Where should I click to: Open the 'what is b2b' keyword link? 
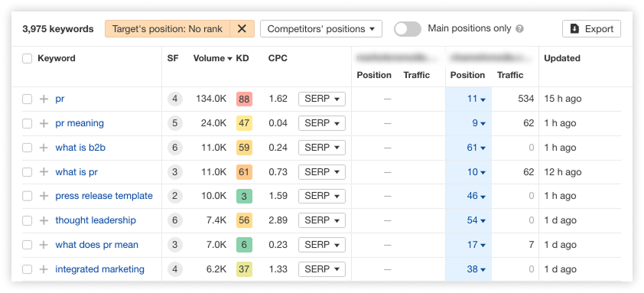coord(80,148)
